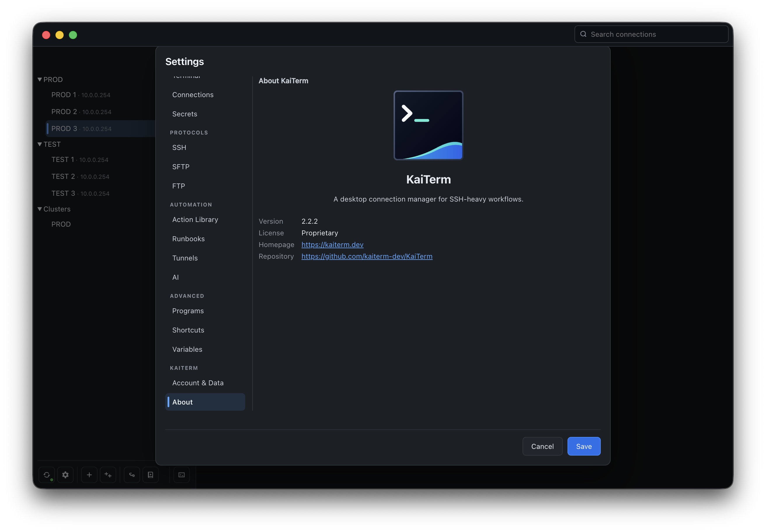This screenshot has height=532, width=766.
Task: Go to SSH protocol settings
Action: pyautogui.click(x=205, y=147)
